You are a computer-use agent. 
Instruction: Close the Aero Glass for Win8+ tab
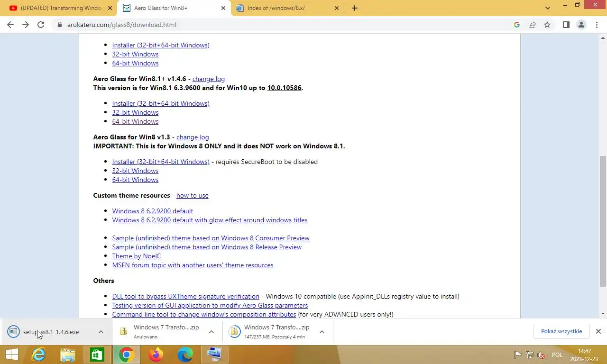tap(223, 8)
